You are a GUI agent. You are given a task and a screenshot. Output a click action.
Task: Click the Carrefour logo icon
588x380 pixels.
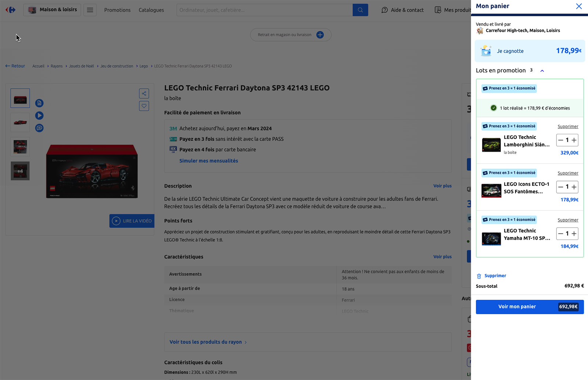tap(10, 10)
